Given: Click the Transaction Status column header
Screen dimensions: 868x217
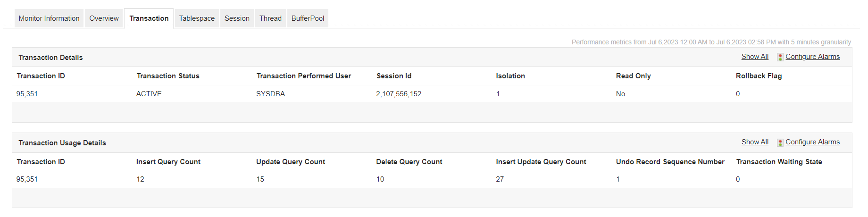Looking at the screenshot, I should pyautogui.click(x=168, y=76).
